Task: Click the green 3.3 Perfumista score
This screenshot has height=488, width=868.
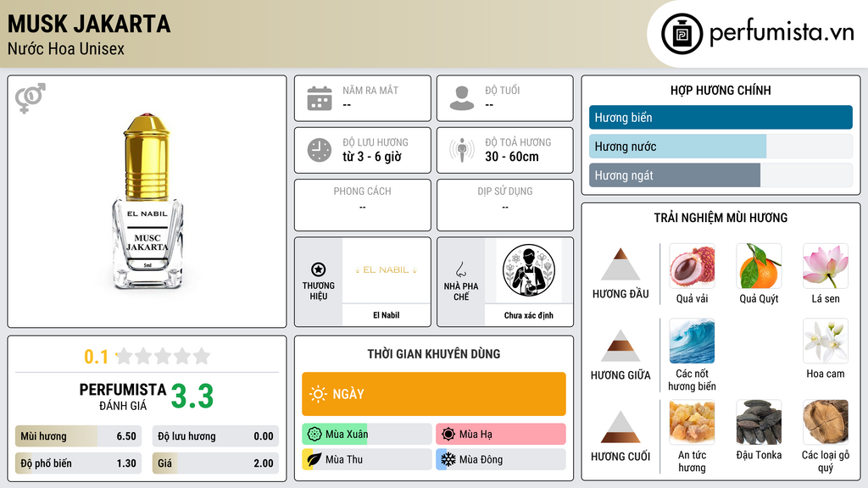Action: tap(192, 396)
